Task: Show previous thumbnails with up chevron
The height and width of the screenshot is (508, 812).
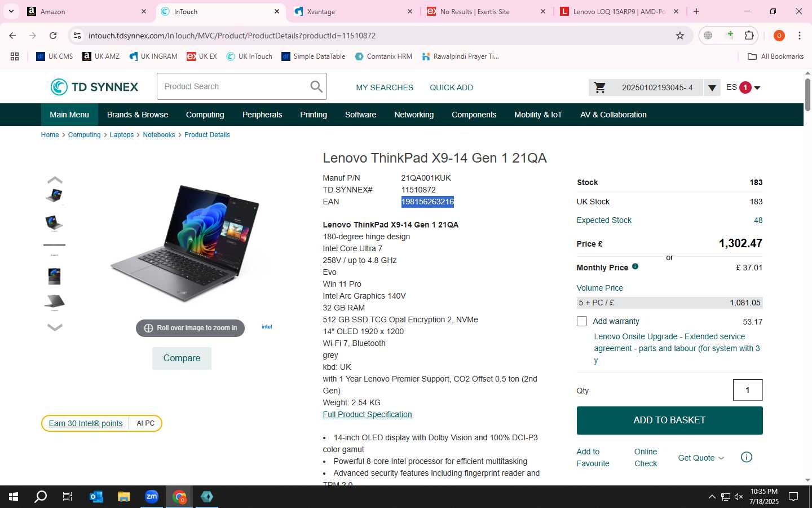Action: coord(55,180)
